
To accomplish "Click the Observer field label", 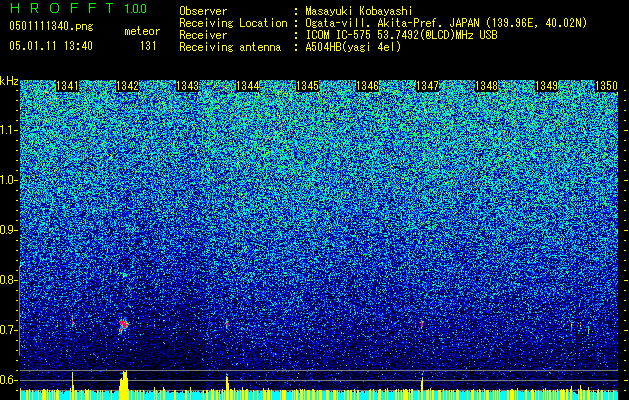I will pos(203,11).
